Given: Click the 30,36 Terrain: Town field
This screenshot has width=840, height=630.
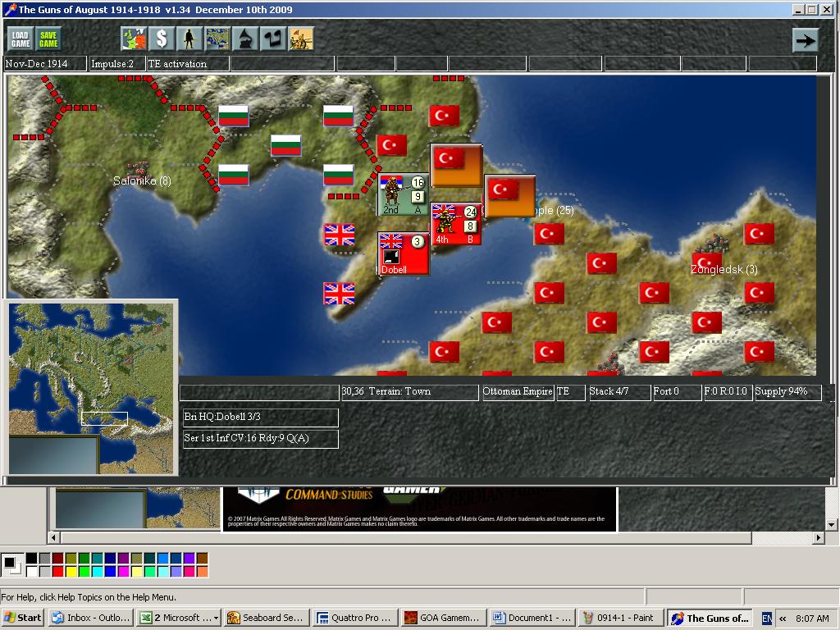Looking at the screenshot, I should pos(410,391).
